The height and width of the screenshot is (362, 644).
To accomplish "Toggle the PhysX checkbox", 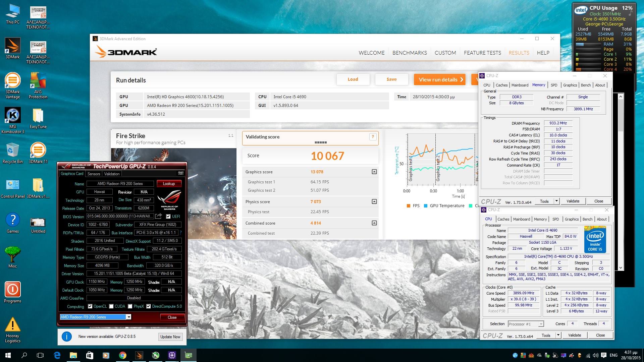I will (130, 306).
